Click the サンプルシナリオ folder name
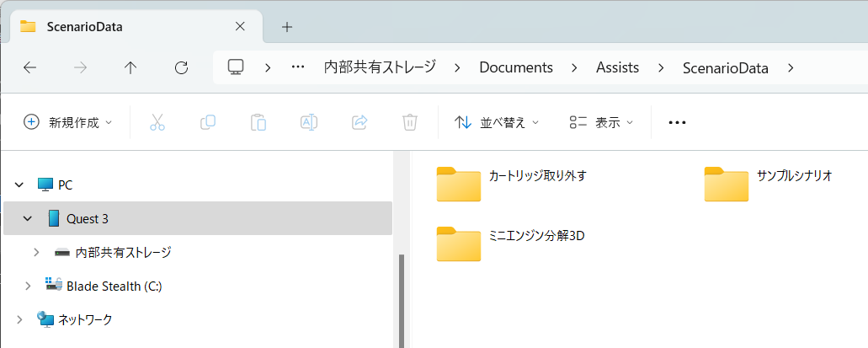 click(795, 176)
